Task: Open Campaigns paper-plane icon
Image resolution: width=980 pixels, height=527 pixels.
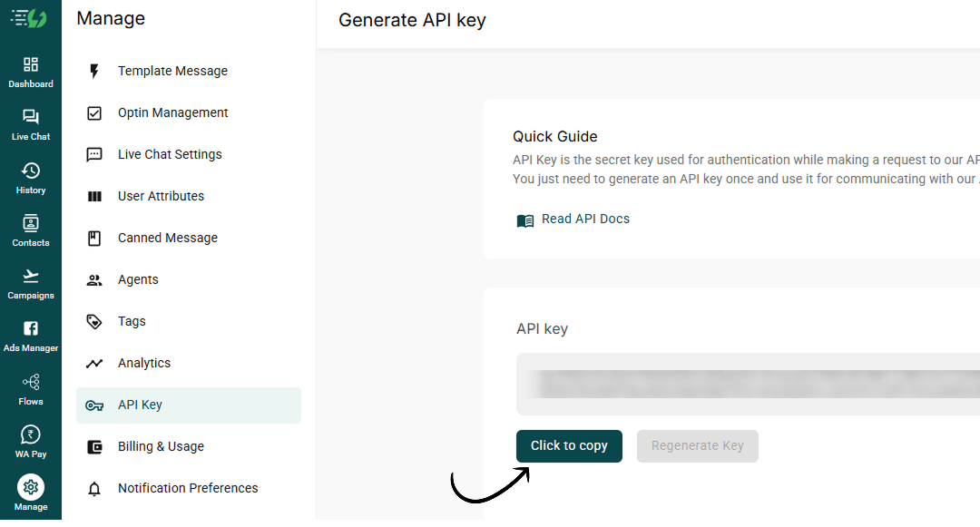Action: (x=31, y=276)
